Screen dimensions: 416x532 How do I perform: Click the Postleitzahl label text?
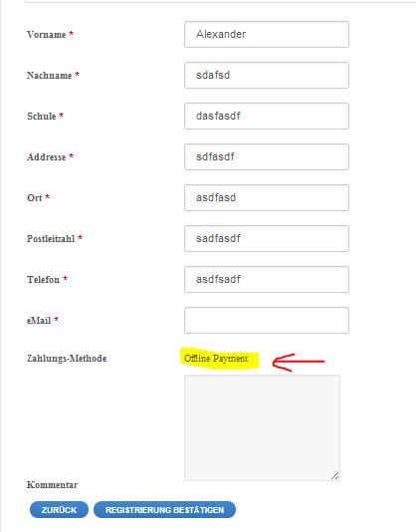(x=51, y=238)
